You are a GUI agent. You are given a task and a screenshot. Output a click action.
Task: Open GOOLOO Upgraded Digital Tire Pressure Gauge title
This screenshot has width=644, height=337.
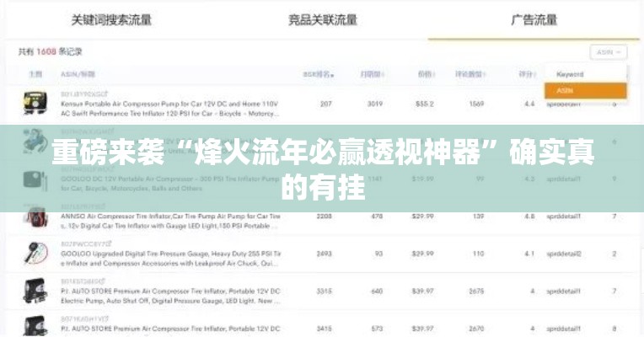pos(171,259)
